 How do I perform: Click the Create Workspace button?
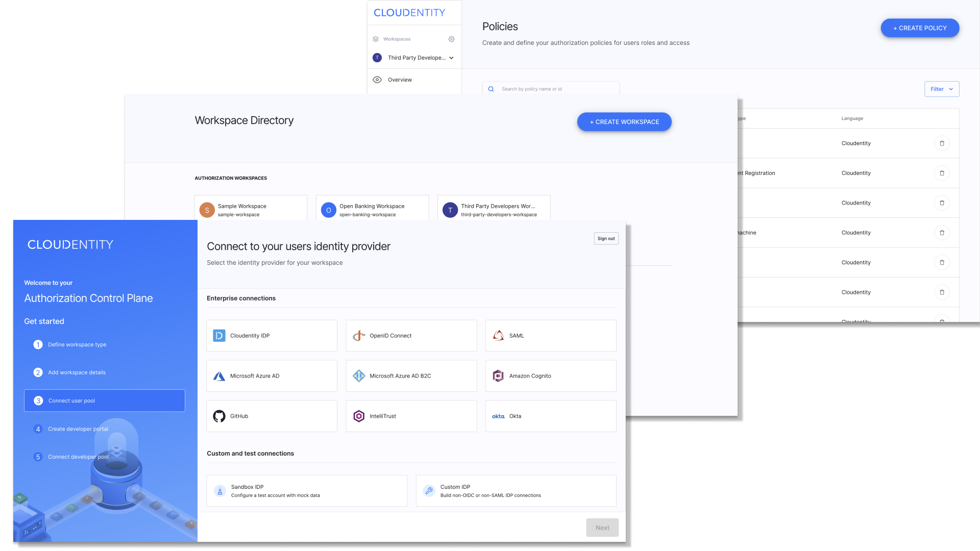(x=624, y=122)
